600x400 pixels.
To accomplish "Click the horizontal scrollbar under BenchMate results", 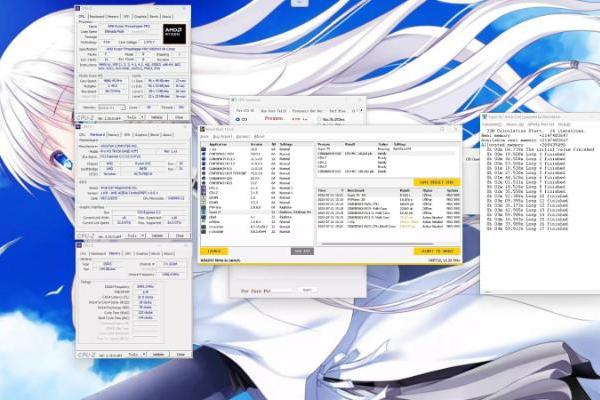I will (x=377, y=243).
